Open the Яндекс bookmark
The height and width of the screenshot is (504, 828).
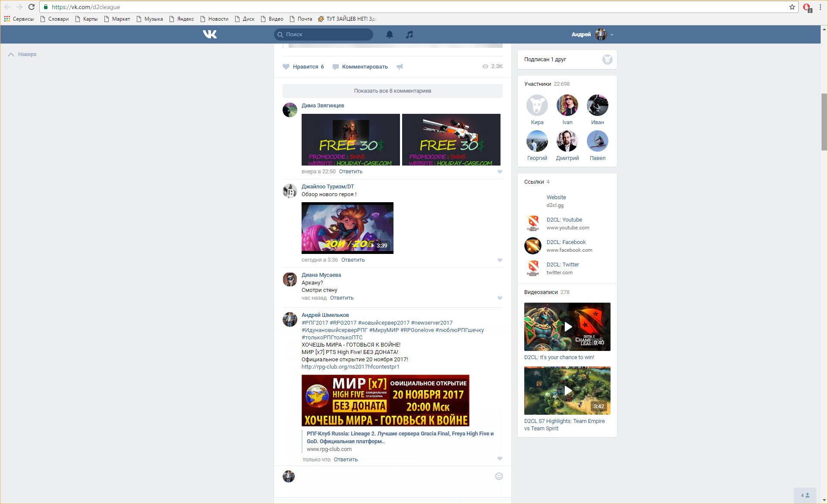tap(182, 19)
